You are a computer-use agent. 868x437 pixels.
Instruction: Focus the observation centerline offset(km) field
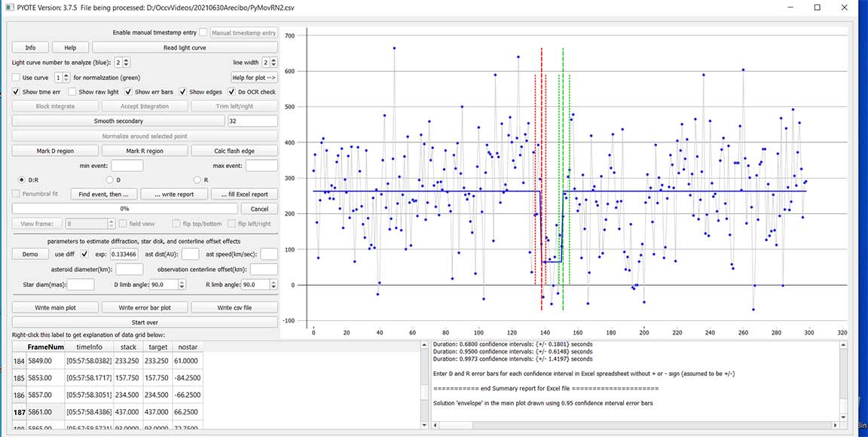pyautogui.click(x=264, y=269)
